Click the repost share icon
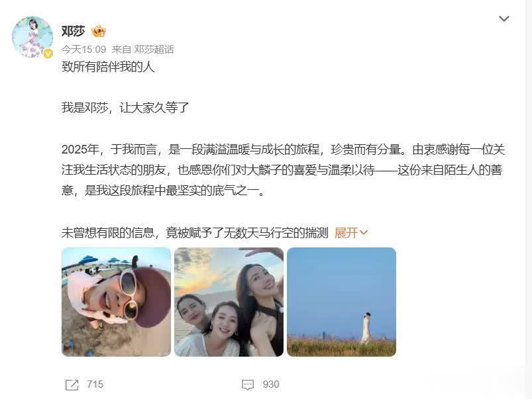The height and width of the screenshot is (399, 532). [x=72, y=384]
